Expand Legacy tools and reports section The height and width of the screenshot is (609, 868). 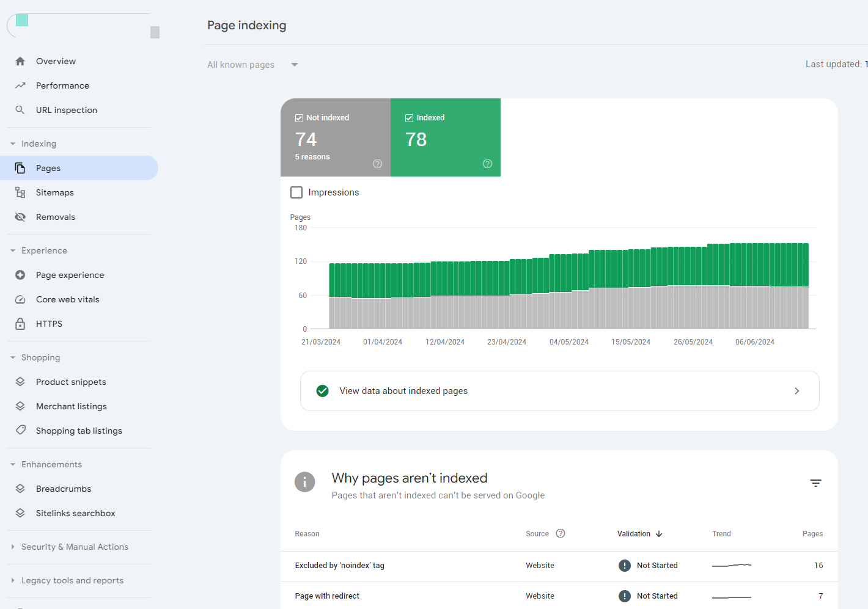(72, 580)
